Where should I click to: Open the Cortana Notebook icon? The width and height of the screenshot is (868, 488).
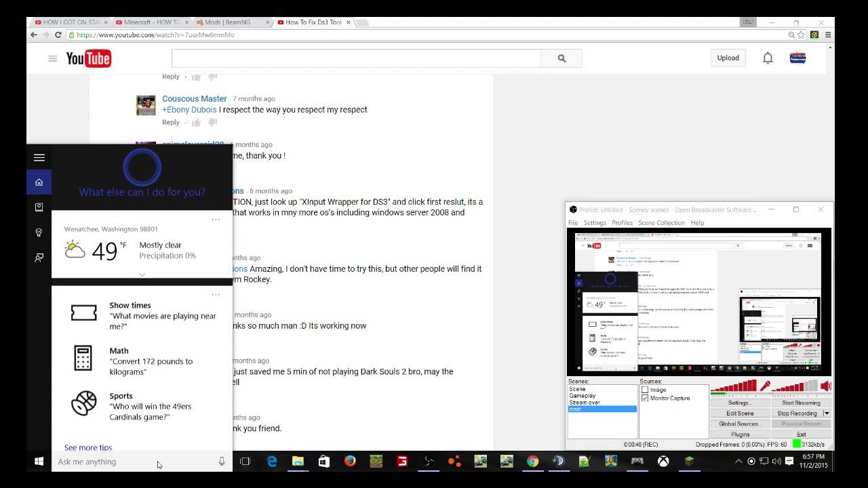pos(39,207)
